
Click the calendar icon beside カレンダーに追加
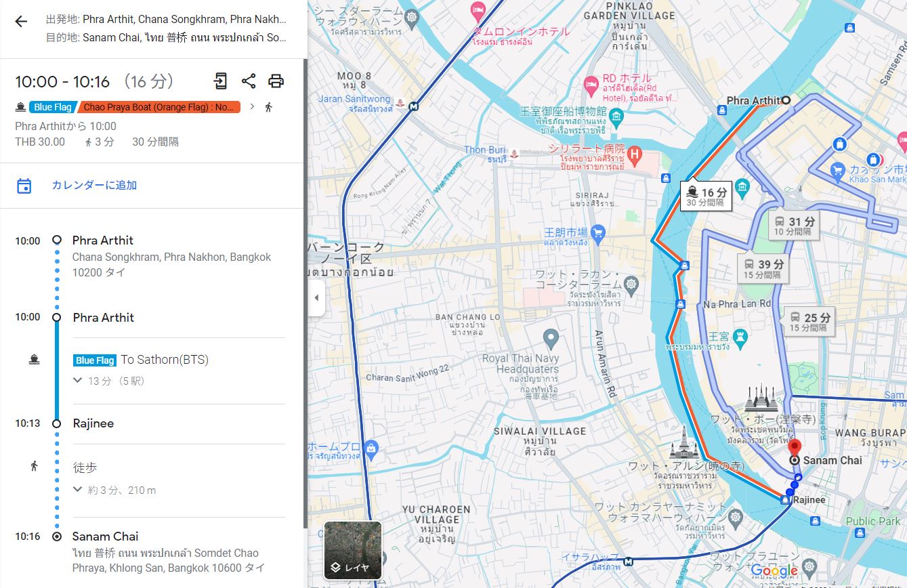(24, 186)
